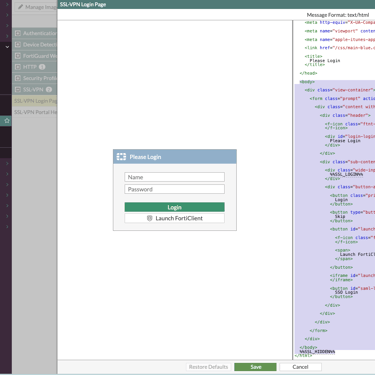Click the opening <body> tag line
This screenshot has width=375, height=375.
coord(307,82)
